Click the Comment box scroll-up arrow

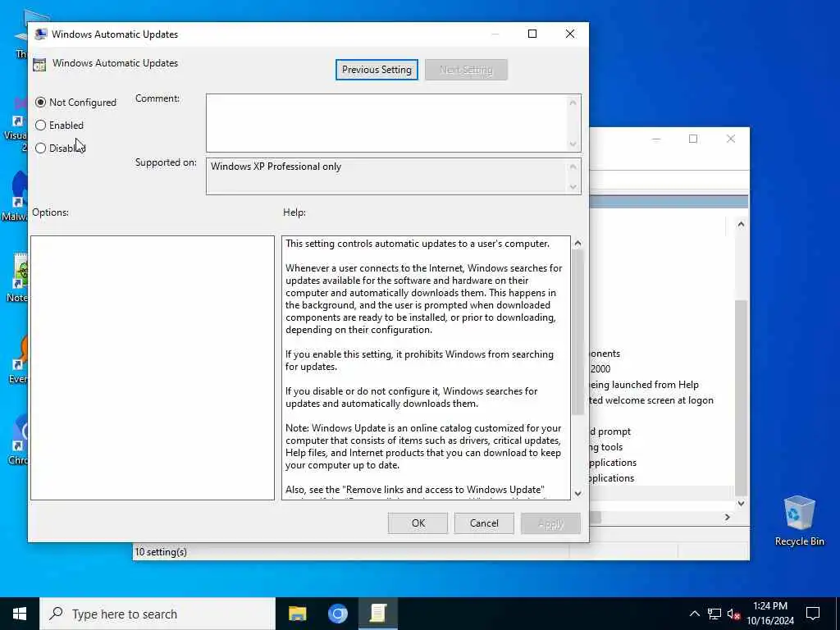tap(573, 103)
